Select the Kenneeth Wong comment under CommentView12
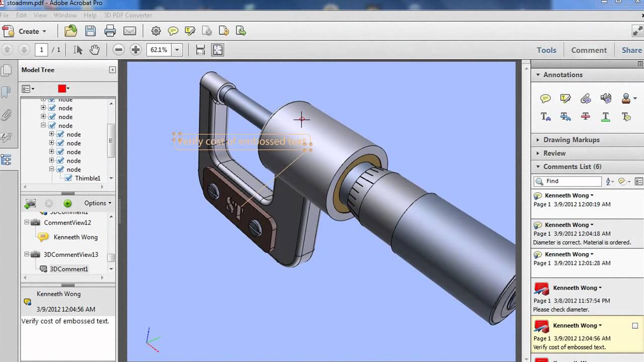Screen dimensions: 644x362 (75, 237)
